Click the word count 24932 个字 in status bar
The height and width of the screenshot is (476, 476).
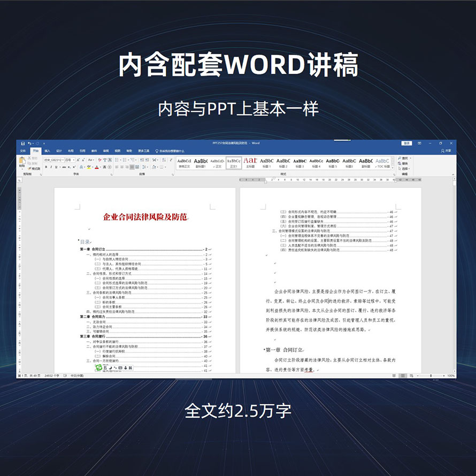pyautogui.click(x=52, y=376)
